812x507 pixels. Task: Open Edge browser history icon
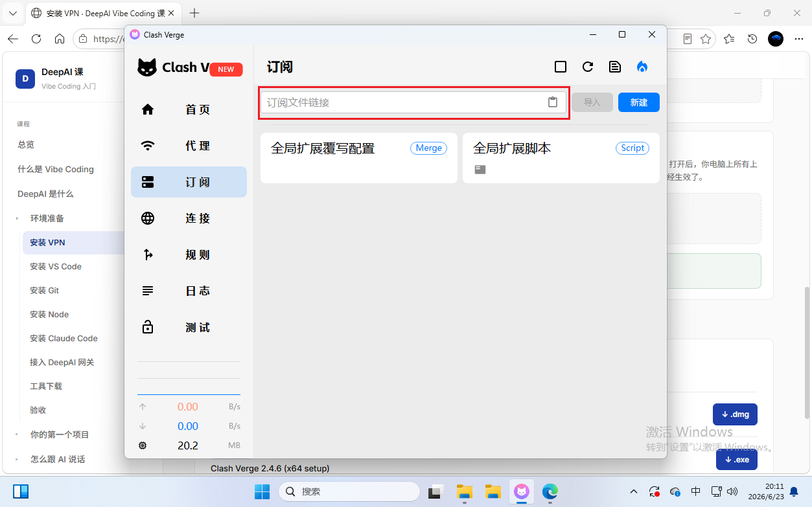(x=752, y=39)
